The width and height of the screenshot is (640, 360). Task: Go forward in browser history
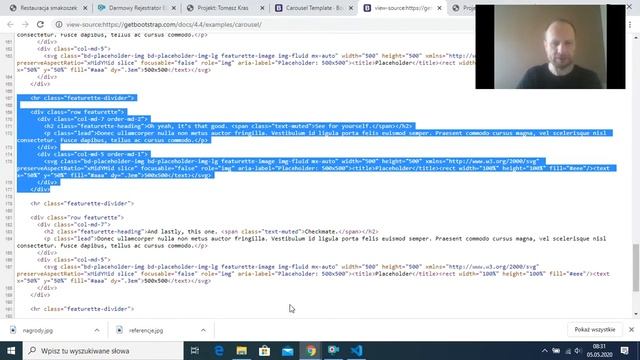click(x=25, y=24)
